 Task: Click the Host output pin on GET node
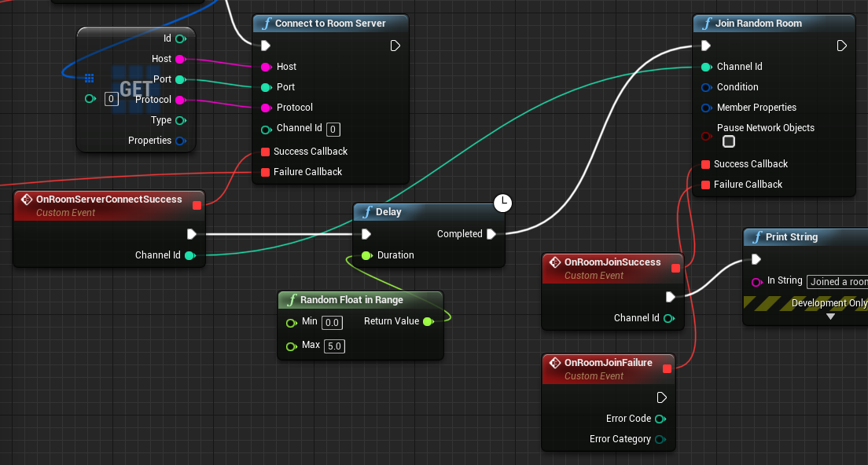tap(180, 59)
